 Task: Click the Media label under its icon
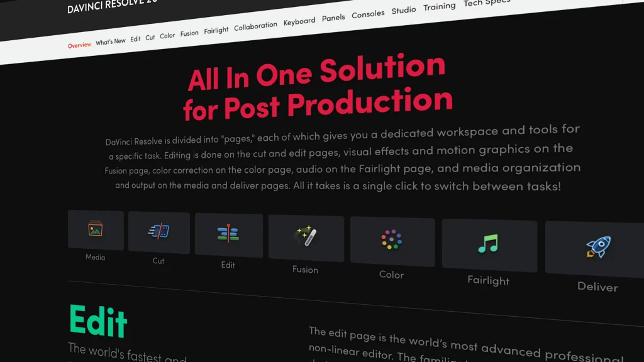point(96,257)
